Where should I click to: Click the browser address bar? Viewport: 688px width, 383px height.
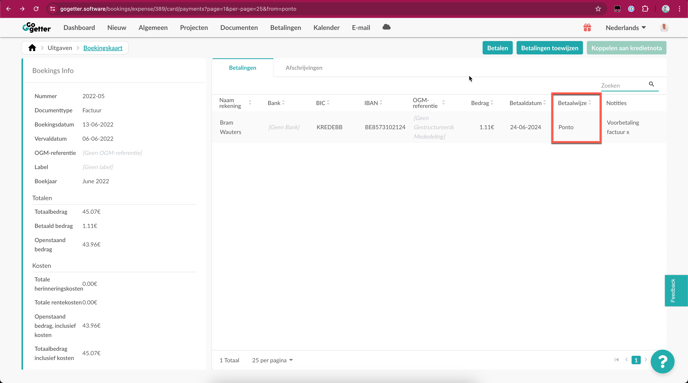point(325,9)
